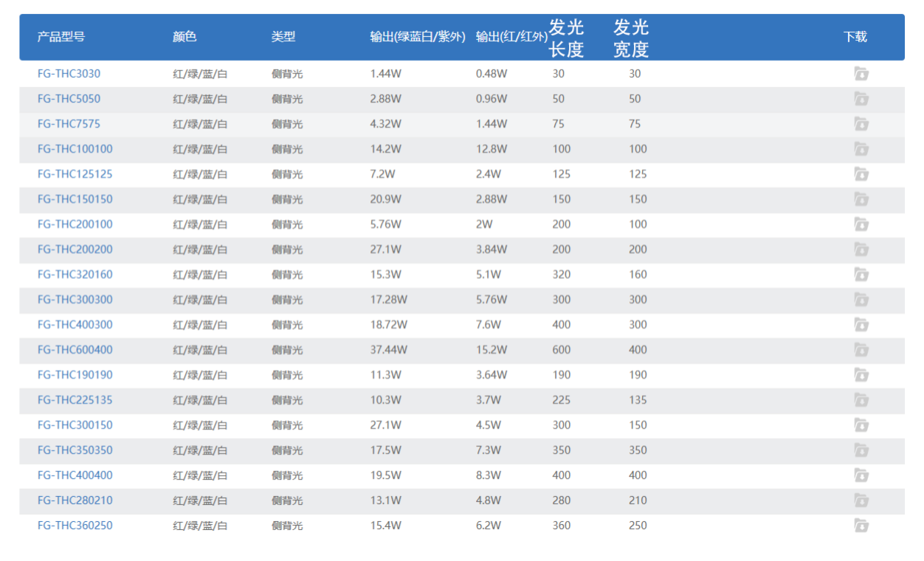The width and height of the screenshot is (924, 561).
Task: Click download icon for FG-THC280210
Action: coord(861,500)
